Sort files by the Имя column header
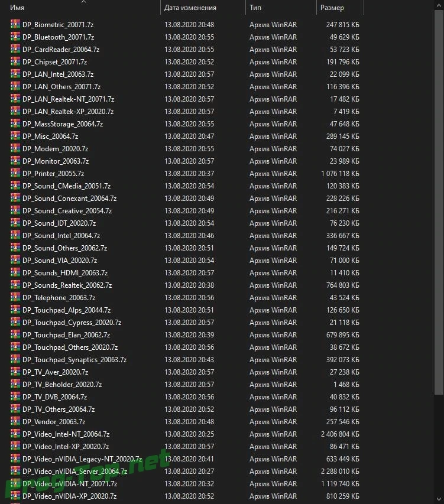Screen dimensions: 444x504 tap(17, 8)
